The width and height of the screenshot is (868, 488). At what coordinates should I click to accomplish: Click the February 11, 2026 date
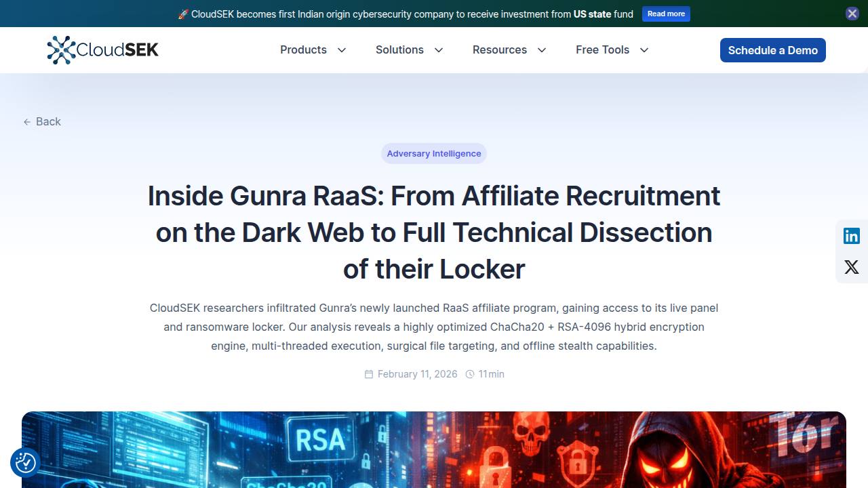tap(418, 374)
